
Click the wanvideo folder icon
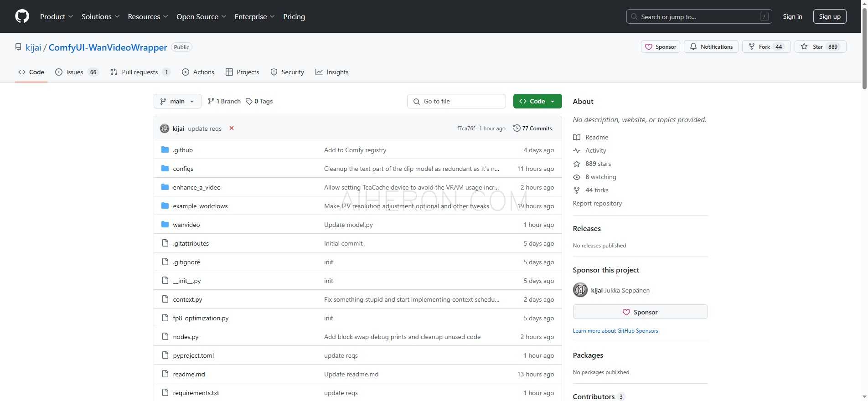(x=165, y=225)
